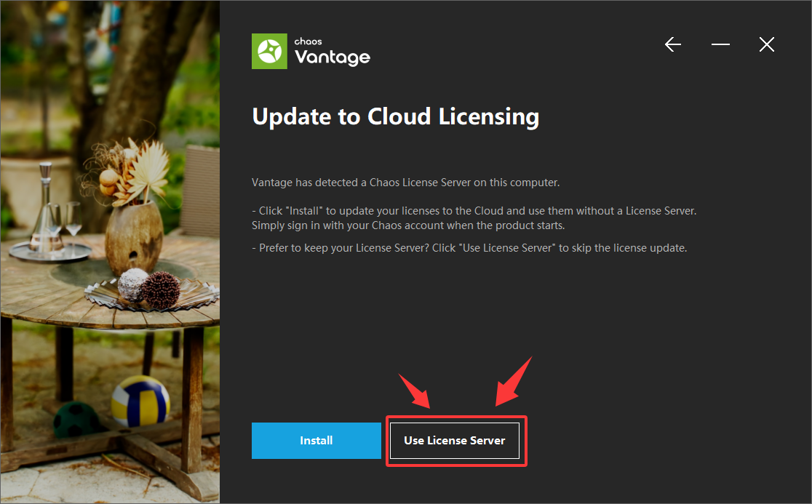Click the dark green soccer ball under table
812x504 pixels.
pos(76,420)
